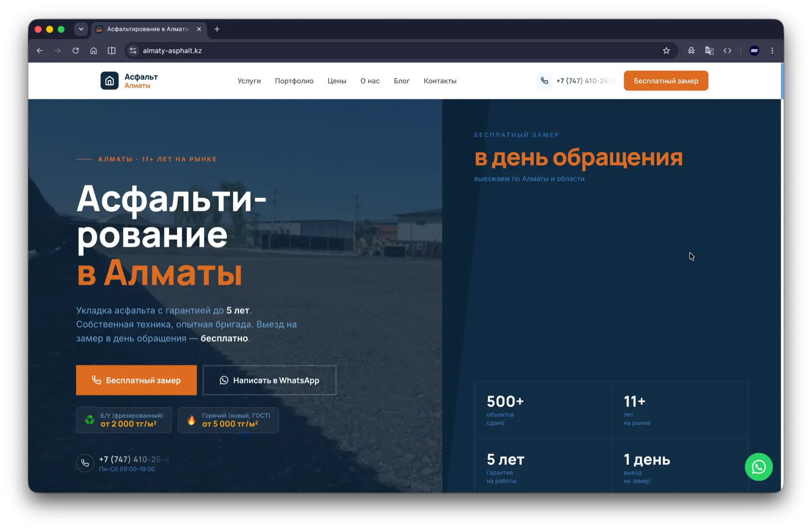Open a new browser tab
Image resolution: width=812 pixels, height=530 pixels.
point(217,29)
